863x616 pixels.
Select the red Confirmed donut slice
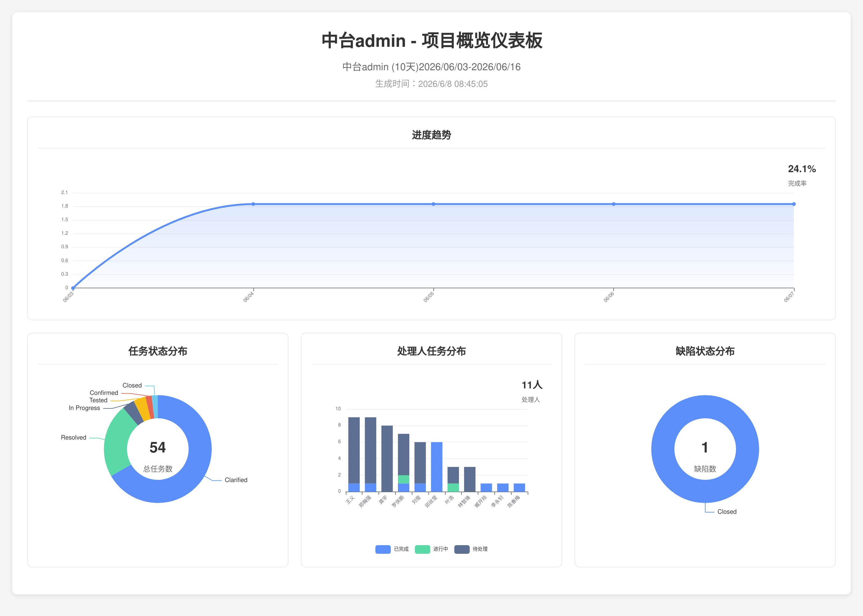pyautogui.click(x=150, y=407)
